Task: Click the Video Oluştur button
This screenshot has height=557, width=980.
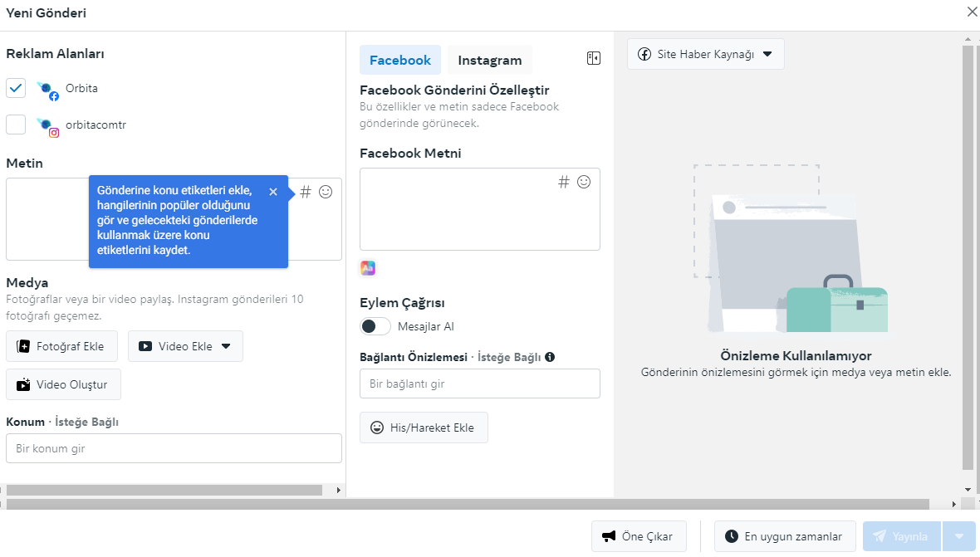Action: coord(63,384)
